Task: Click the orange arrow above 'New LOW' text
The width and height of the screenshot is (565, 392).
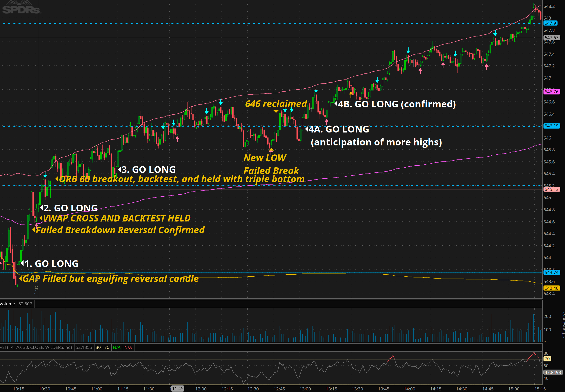Action: point(271,149)
